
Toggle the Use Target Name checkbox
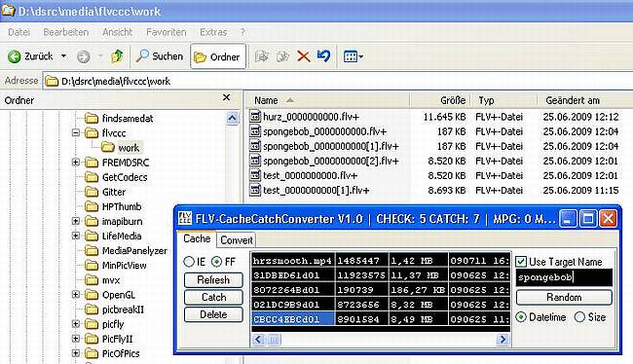pos(521,262)
